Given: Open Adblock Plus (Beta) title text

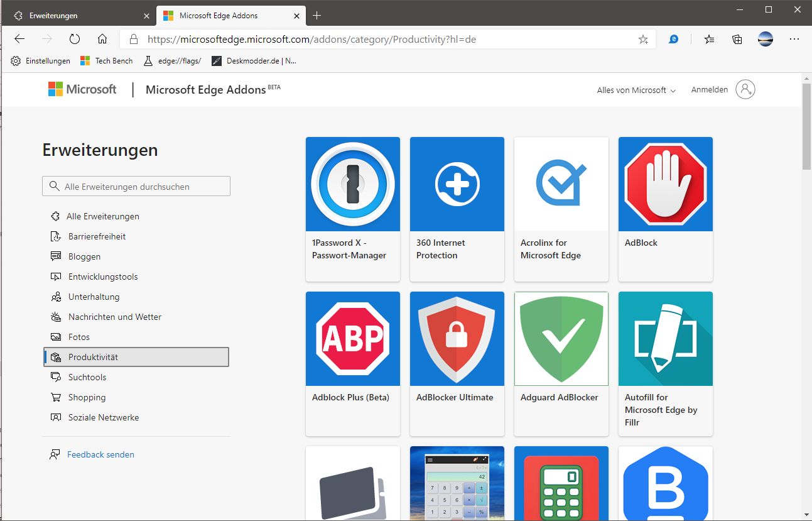Looking at the screenshot, I should pyautogui.click(x=350, y=397).
